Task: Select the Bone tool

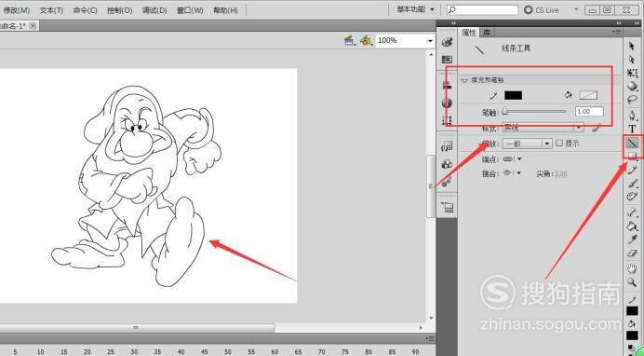Action: click(632, 212)
